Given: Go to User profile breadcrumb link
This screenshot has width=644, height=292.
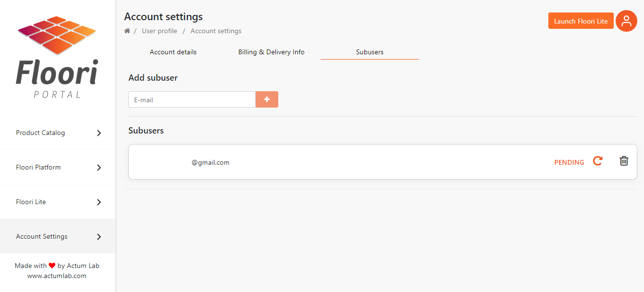Looking at the screenshot, I should coord(160,31).
